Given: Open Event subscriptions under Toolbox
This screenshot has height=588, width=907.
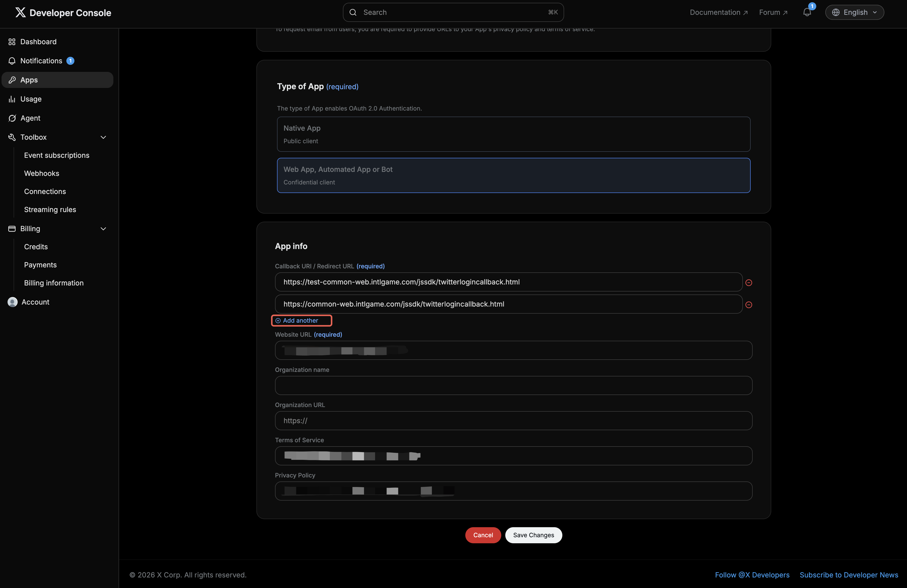Looking at the screenshot, I should coord(56,155).
